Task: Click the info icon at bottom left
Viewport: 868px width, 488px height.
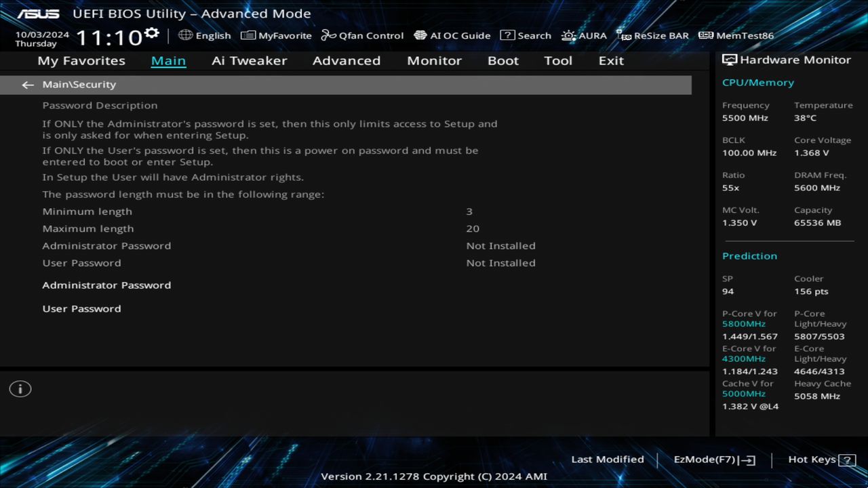Action: point(20,389)
